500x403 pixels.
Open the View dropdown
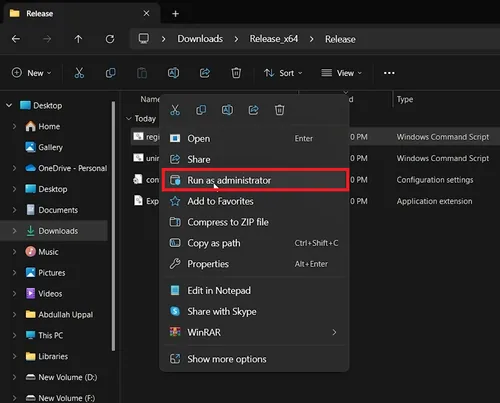[x=341, y=73]
